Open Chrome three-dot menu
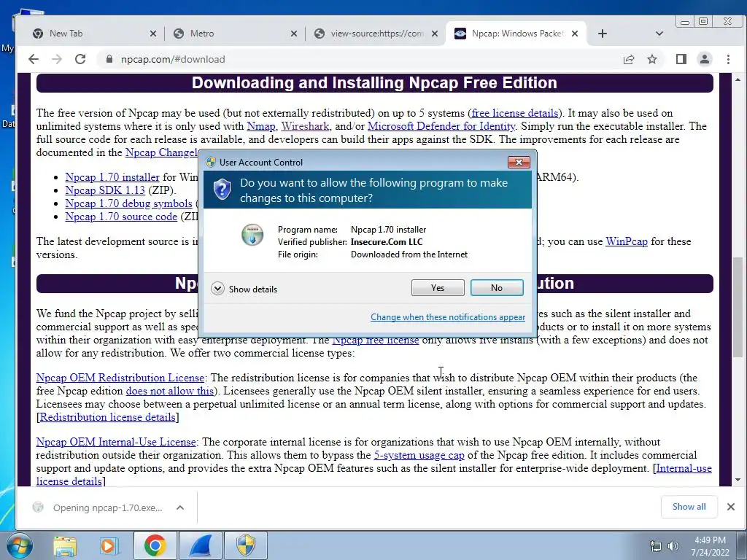 pos(728,59)
